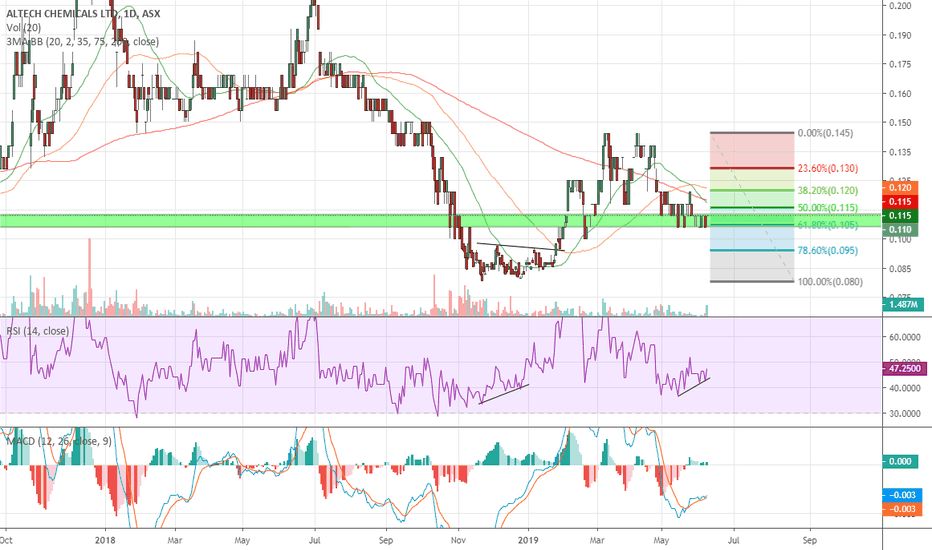Open the RSI (14, close) indicator legend
Viewport: 932px width, 550px height.
pos(38,331)
